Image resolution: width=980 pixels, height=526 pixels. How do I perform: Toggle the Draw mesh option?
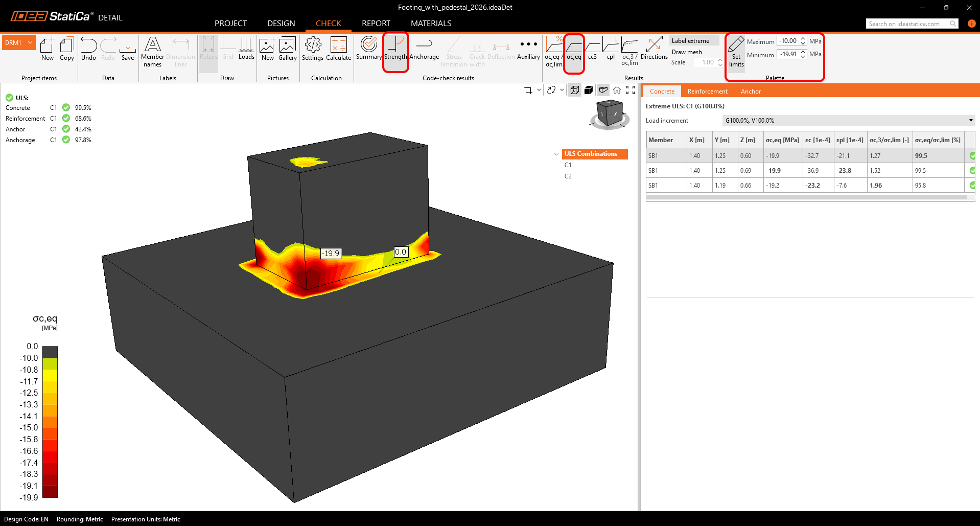(687, 52)
